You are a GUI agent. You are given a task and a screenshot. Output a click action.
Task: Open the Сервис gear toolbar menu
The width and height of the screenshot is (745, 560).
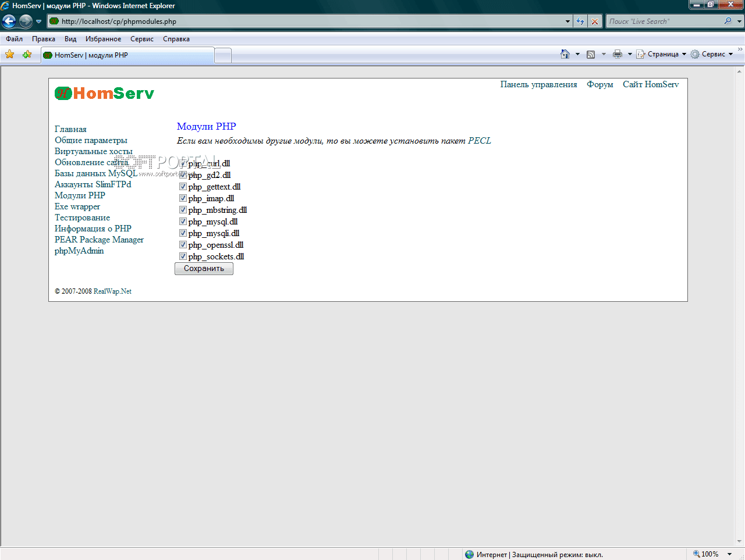pyautogui.click(x=712, y=54)
